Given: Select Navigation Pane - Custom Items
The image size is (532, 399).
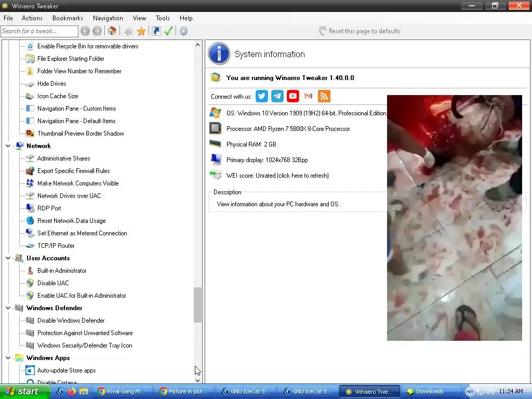Looking at the screenshot, I should tap(77, 109).
